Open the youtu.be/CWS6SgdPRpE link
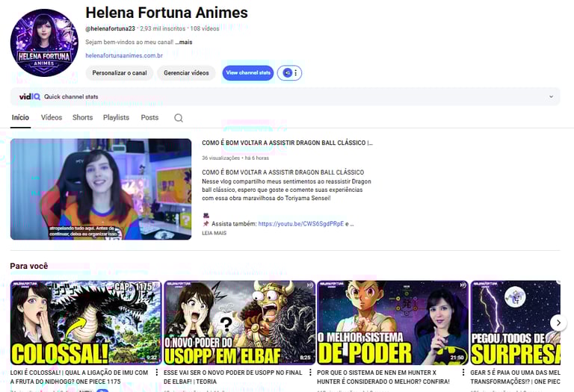574x392 pixels. click(x=301, y=224)
